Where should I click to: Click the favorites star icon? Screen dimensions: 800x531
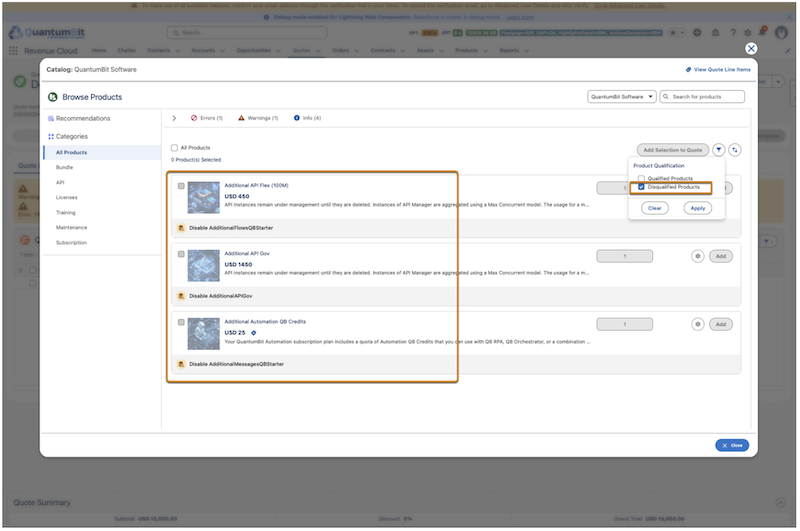point(673,33)
